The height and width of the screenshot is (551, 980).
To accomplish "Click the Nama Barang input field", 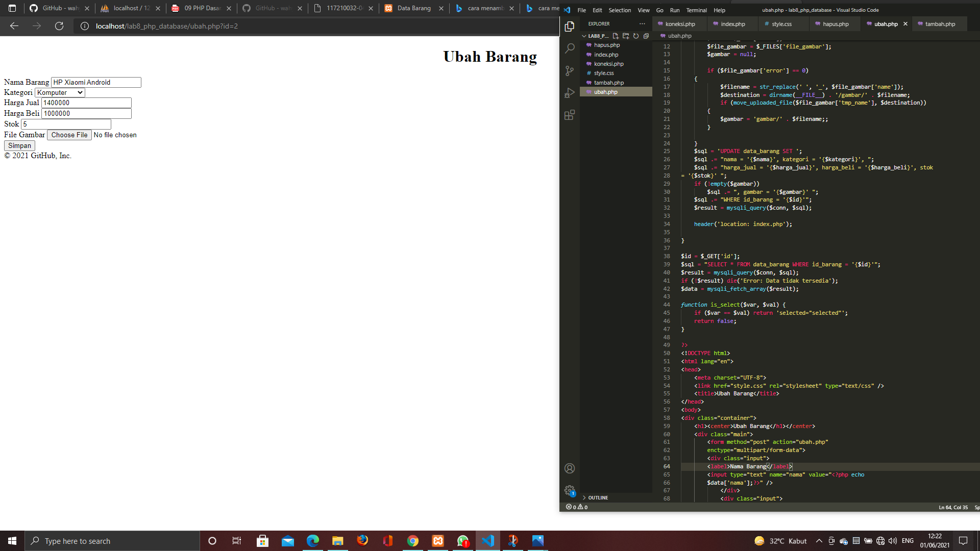I will (95, 82).
